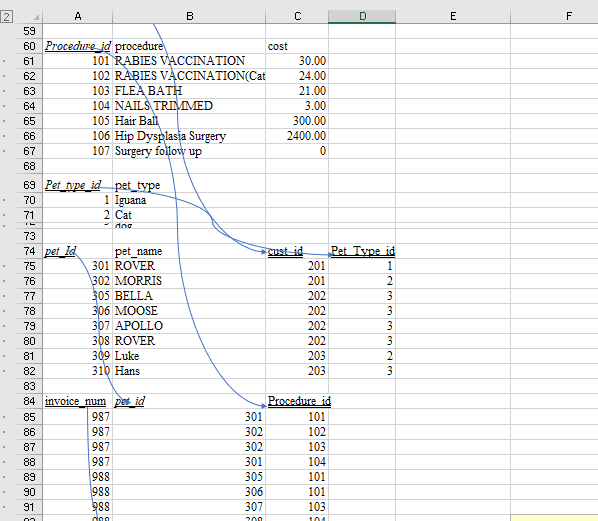Select column E header
The width and height of the screenshot is (598, 521).
(x=453, y=16)
